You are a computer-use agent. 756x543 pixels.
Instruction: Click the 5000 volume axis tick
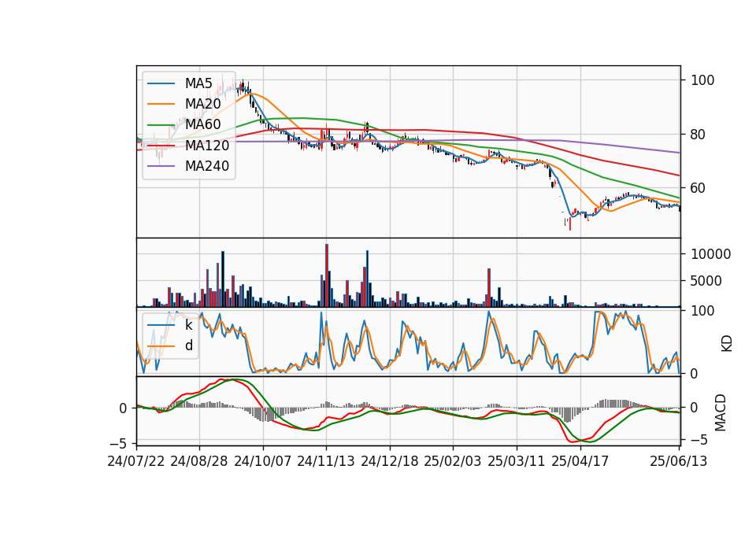pos(706,281)
